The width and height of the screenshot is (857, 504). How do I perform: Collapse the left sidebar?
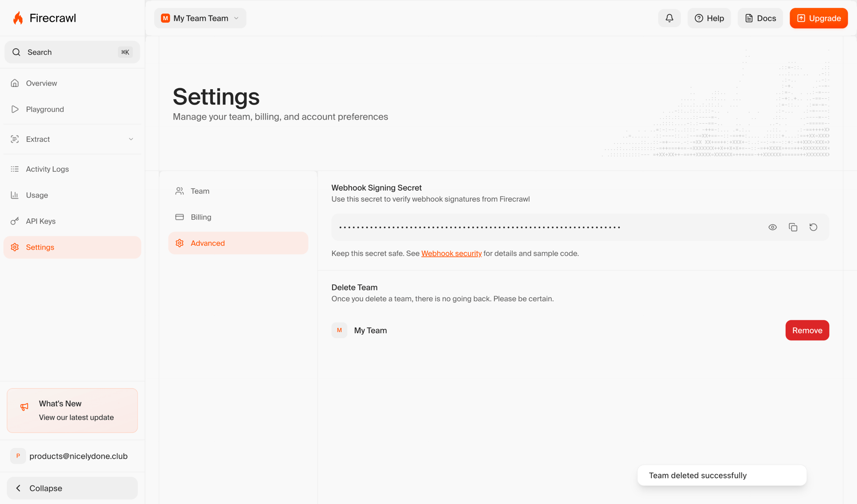pyautogui.click(x=71, y=488)
